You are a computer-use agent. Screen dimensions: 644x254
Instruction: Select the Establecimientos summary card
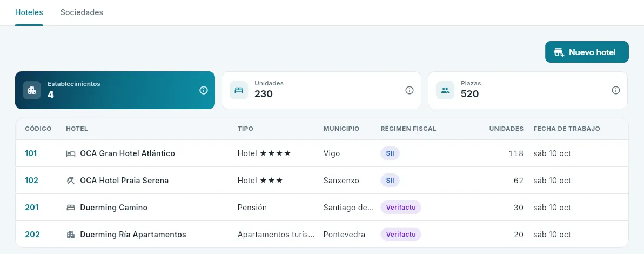[x=115, y=90]
